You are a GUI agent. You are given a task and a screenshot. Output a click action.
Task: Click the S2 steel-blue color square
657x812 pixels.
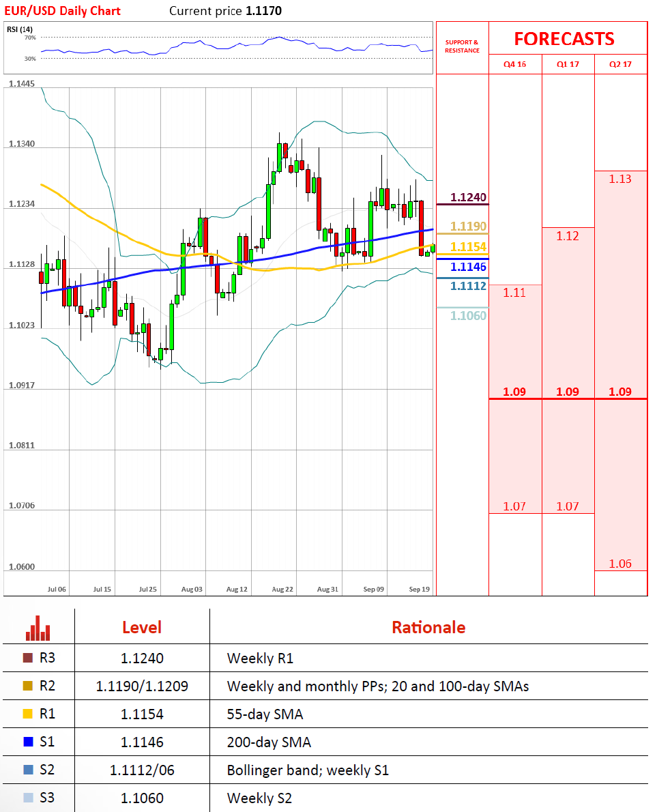tap(28, 770)
